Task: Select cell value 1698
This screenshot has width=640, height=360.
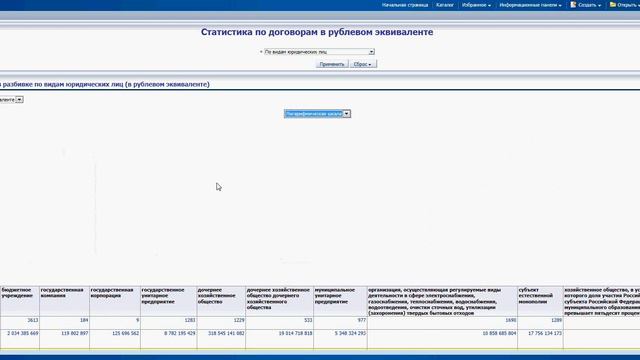Action: 511,320
